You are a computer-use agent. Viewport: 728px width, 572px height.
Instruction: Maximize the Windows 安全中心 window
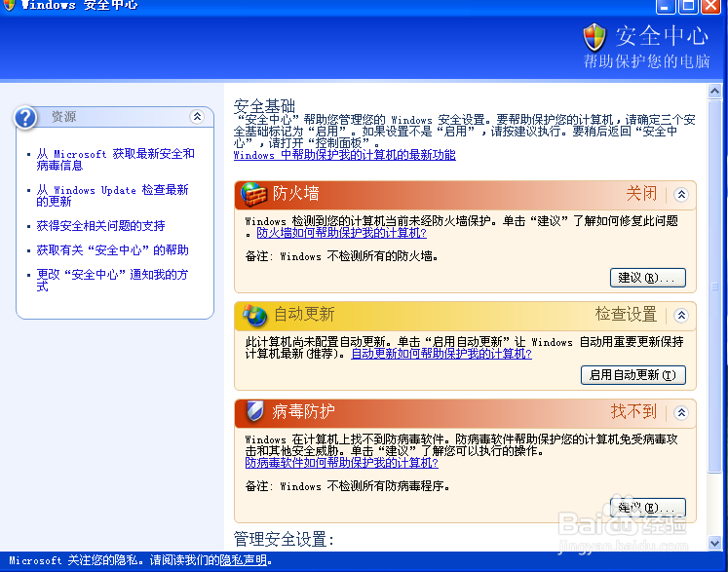pos(688,6)
